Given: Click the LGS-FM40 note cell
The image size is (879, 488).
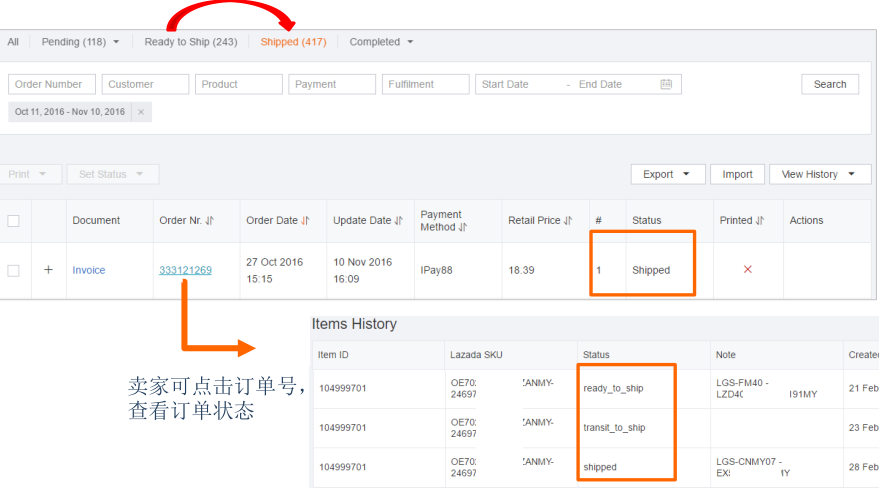Looking at the screenshot, I should (x=766, y=388).
